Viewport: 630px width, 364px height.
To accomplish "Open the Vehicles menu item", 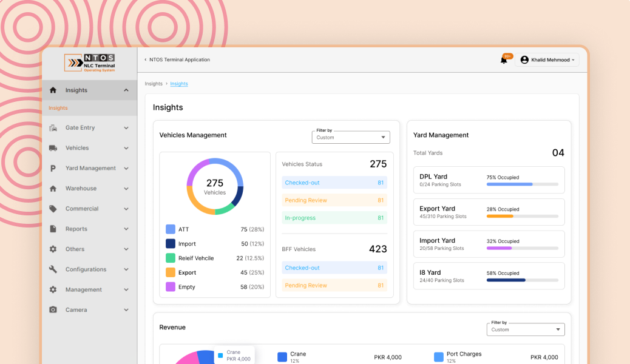I will coord(89,148).
